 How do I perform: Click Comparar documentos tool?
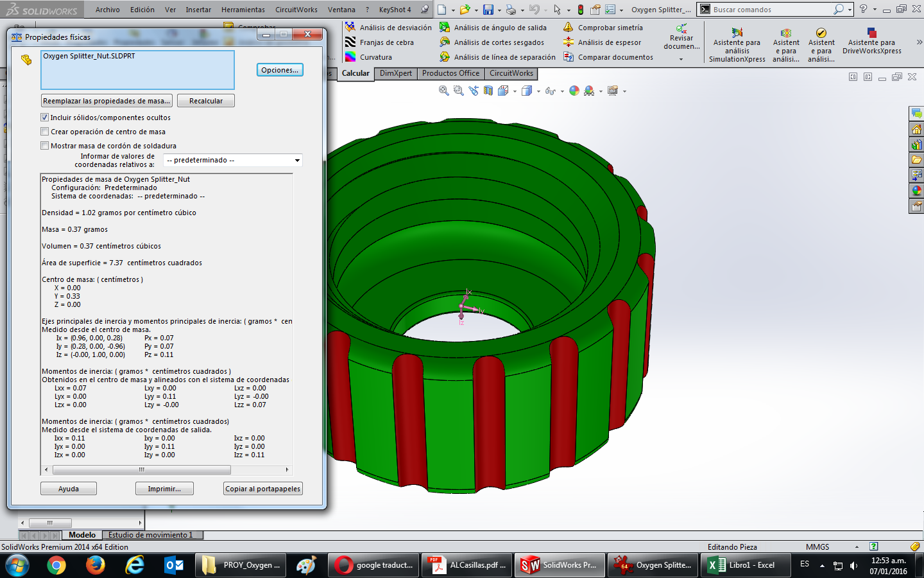pos(608,57)
